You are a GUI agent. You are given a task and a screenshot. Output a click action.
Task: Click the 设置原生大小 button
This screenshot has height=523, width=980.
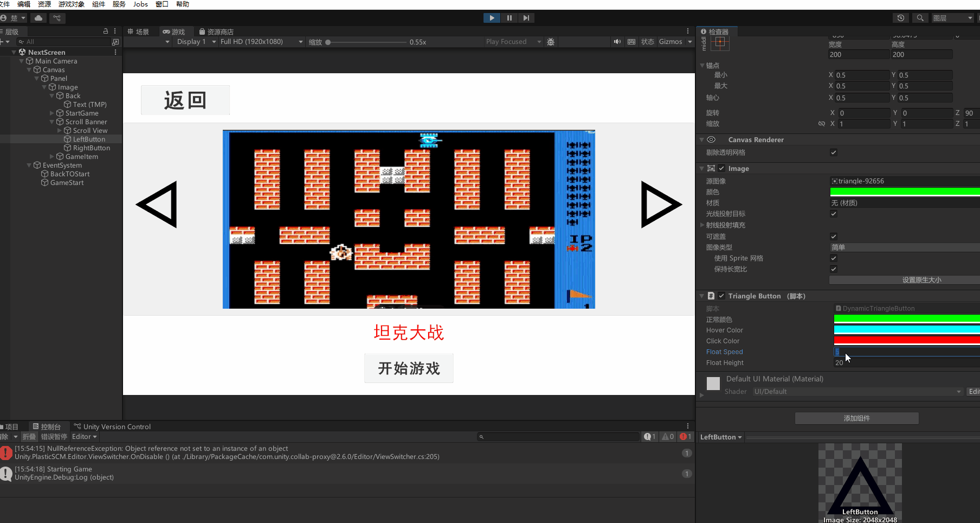pos(905,280)
